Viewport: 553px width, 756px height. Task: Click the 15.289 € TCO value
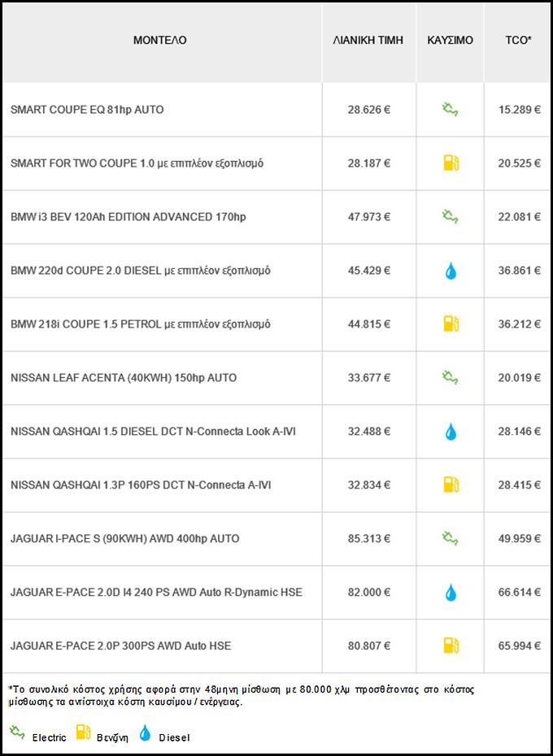point(519,110)
